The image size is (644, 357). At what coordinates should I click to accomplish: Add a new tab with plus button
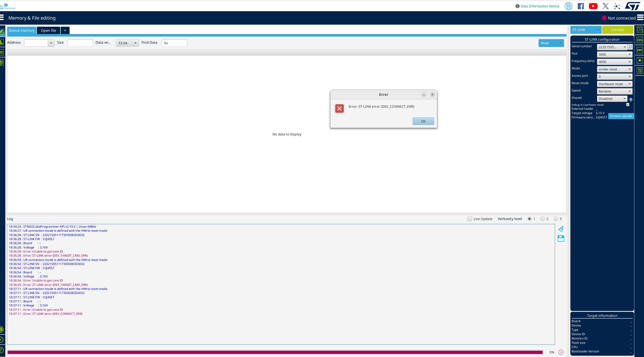65,30
